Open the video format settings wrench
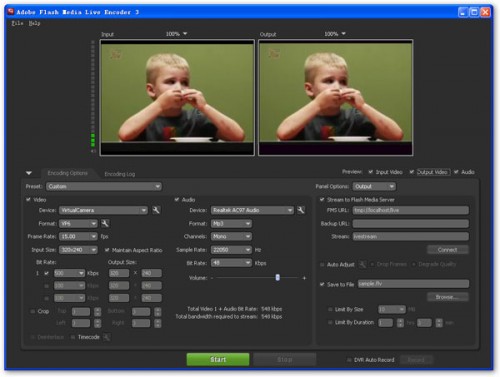 click(105, 223)
